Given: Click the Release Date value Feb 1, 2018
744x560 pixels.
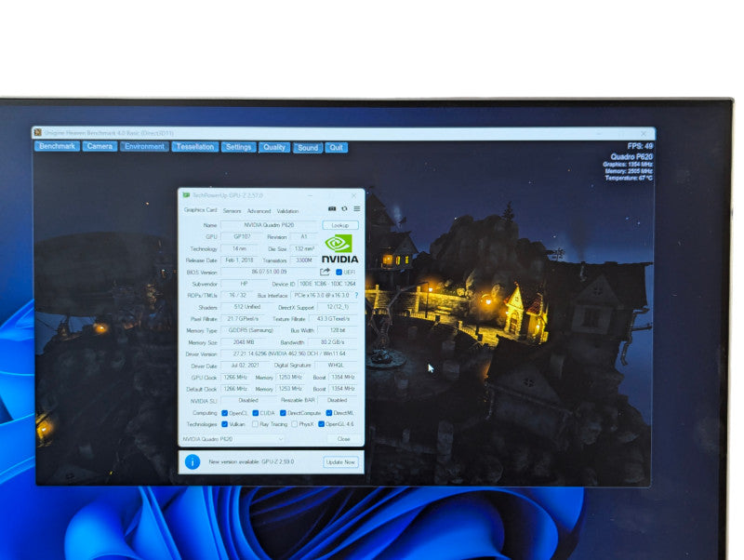Looking at the screenshot, I should (x=239, y=260).
